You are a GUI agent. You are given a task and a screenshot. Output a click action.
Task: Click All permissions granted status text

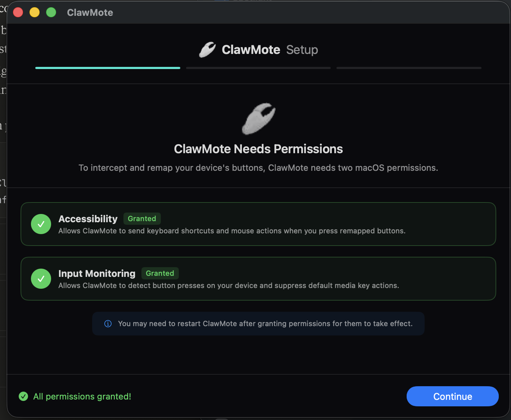[x=82, y=396]
